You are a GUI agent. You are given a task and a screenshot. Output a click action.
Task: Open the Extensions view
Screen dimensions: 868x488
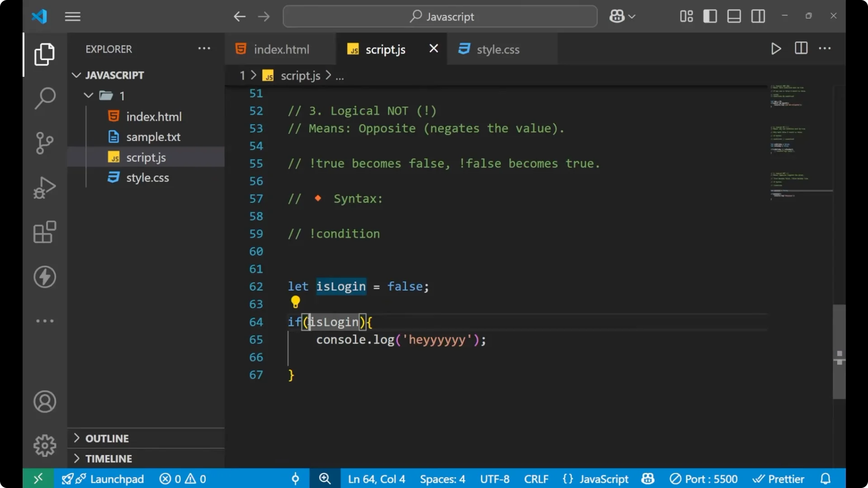pos(44,232)
